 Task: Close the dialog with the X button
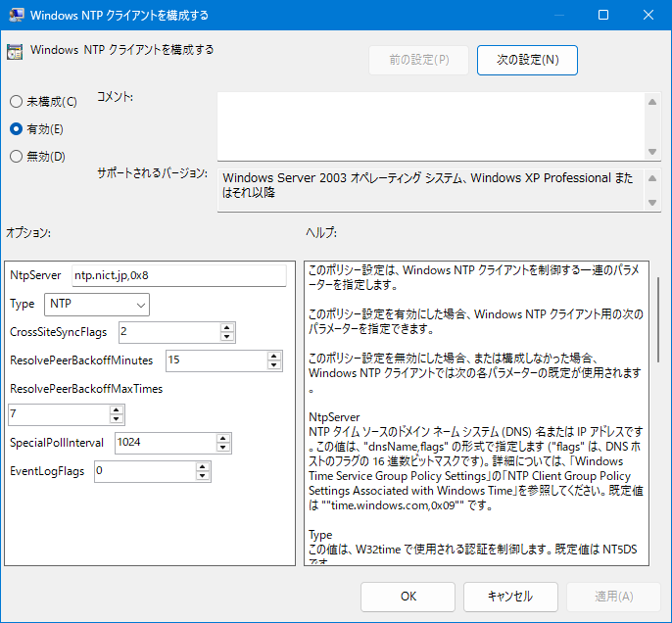click(648, 15)
